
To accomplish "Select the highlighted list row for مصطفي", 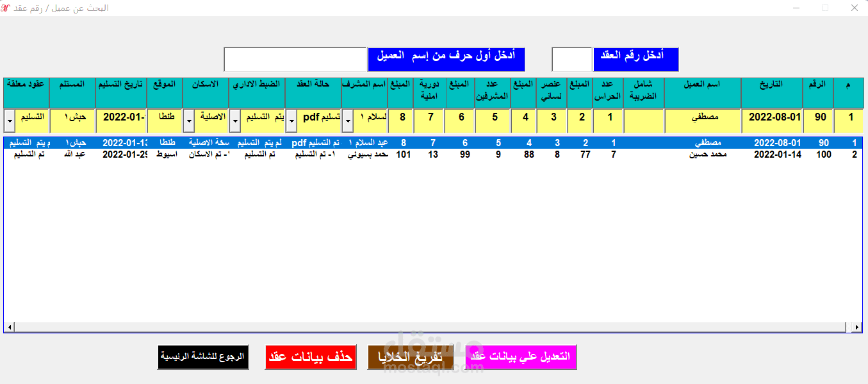I will tap(433, 142).
